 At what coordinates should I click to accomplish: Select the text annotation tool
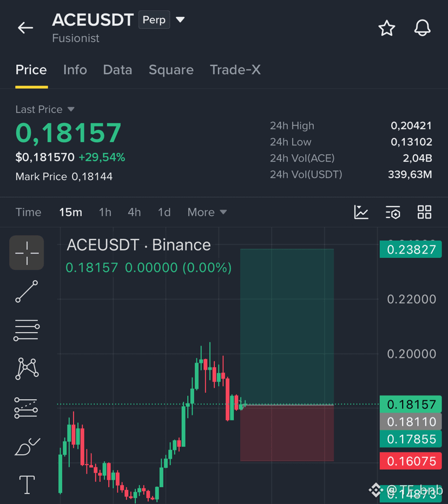click(x=27, y=485)
